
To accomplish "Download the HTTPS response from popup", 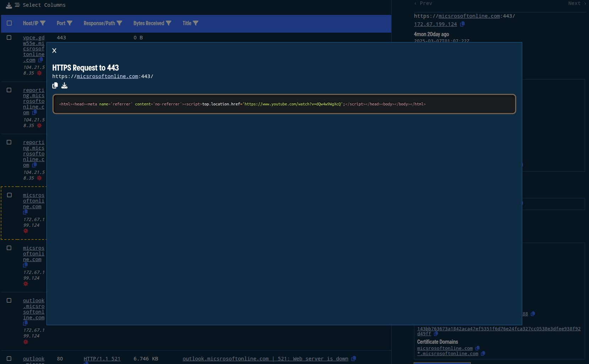I will pos(64,86).
